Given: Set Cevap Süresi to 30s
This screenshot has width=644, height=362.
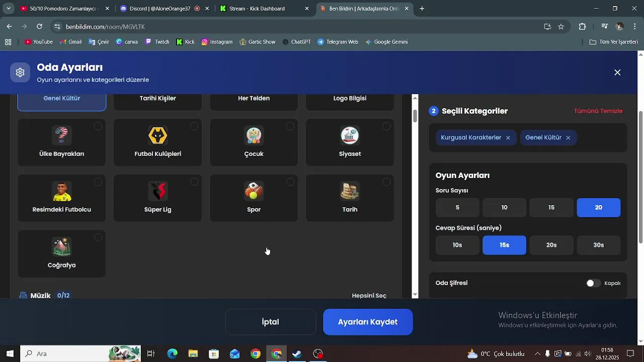Looking at the screenshot, I should coord(598,245).
